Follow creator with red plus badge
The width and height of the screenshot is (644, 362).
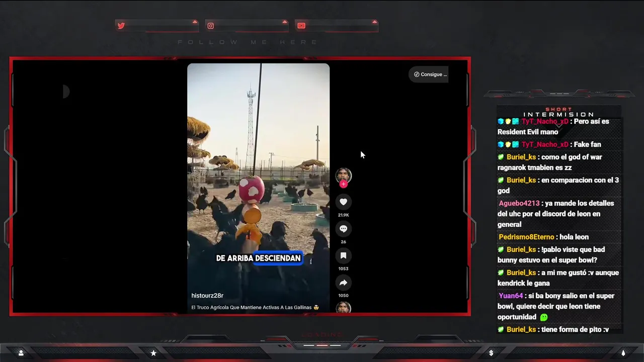pyautogui.click(x=343, y=184)
